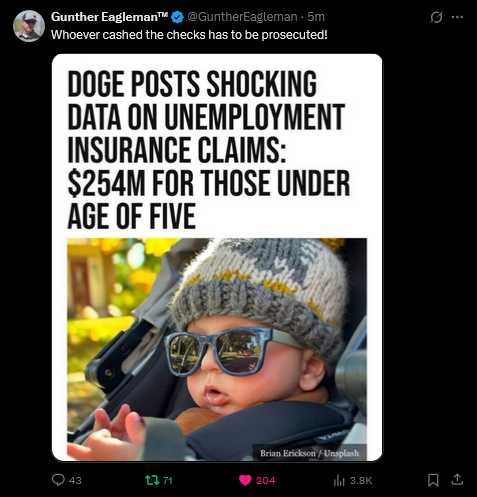This screenshot has width=477, height=497.
Task: Open view analytics bar chart icon
Action: pos(339,480)
